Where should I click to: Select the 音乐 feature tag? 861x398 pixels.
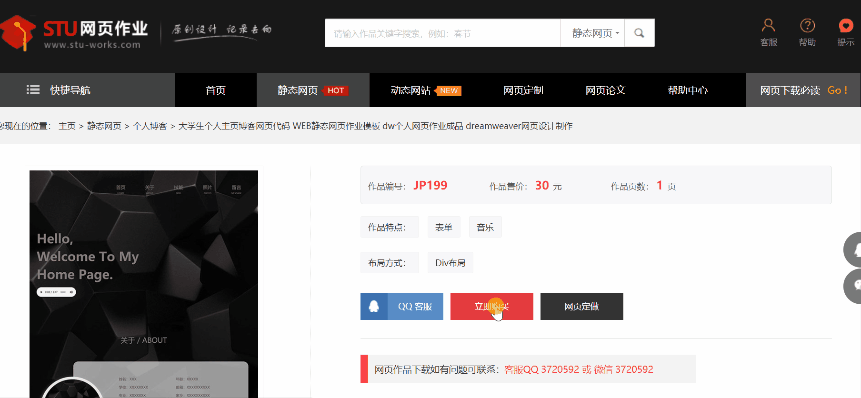[x=485, y=227]
